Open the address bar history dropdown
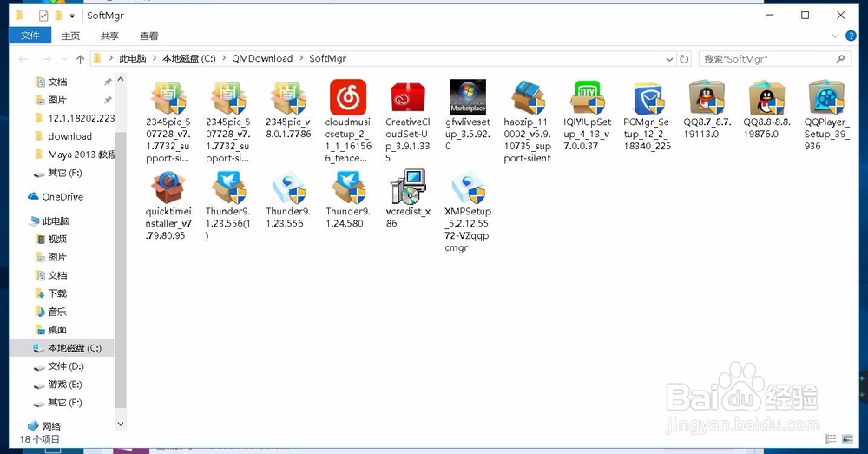Image resolution: width=868 pixels, height=454 pixels. point(669,59)
